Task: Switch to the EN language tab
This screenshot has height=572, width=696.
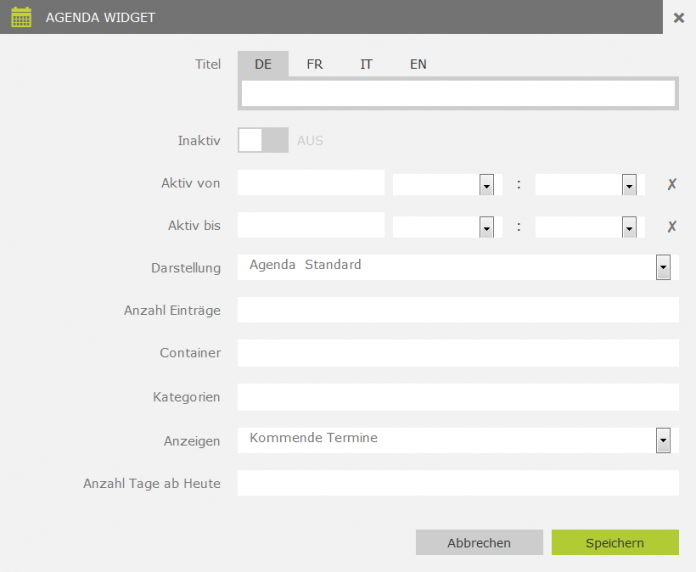Action: point(418,64)
